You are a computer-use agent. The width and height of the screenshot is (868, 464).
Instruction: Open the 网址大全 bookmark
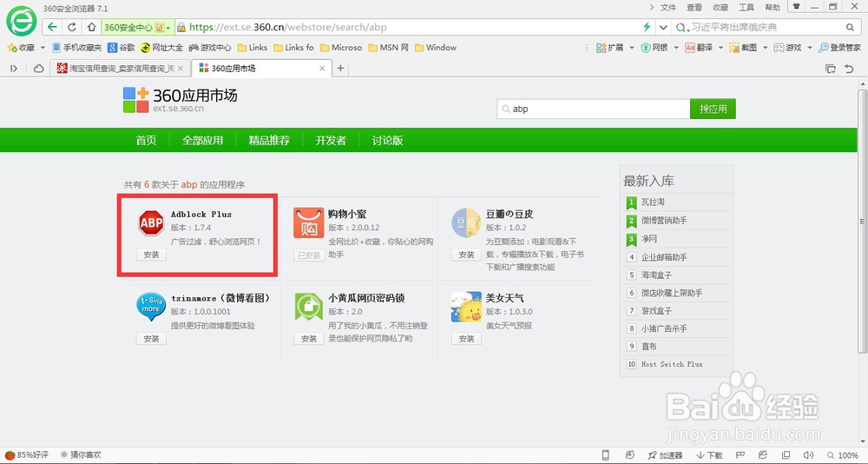[x=161, y=48]
